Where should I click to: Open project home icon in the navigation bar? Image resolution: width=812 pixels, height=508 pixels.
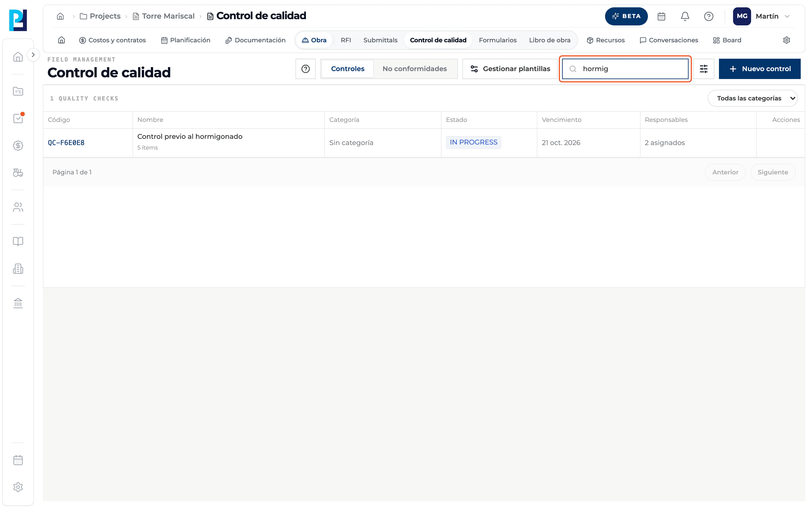[61, 40]
